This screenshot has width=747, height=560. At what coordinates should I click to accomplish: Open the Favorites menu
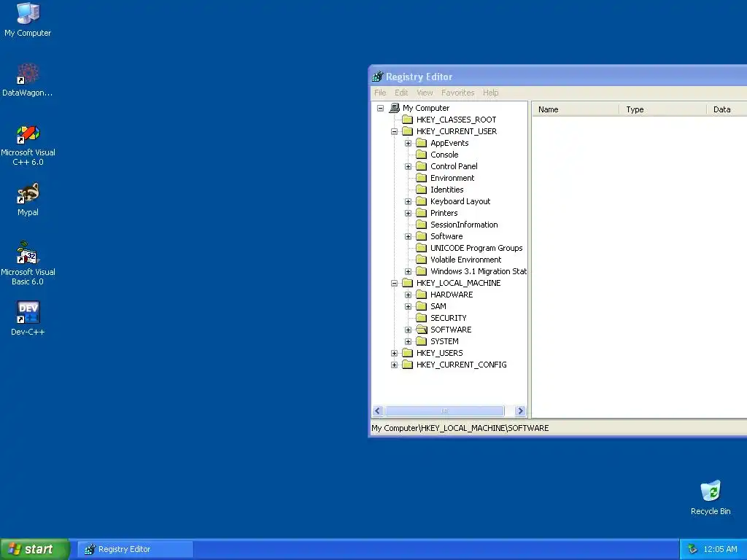[457, 93]
